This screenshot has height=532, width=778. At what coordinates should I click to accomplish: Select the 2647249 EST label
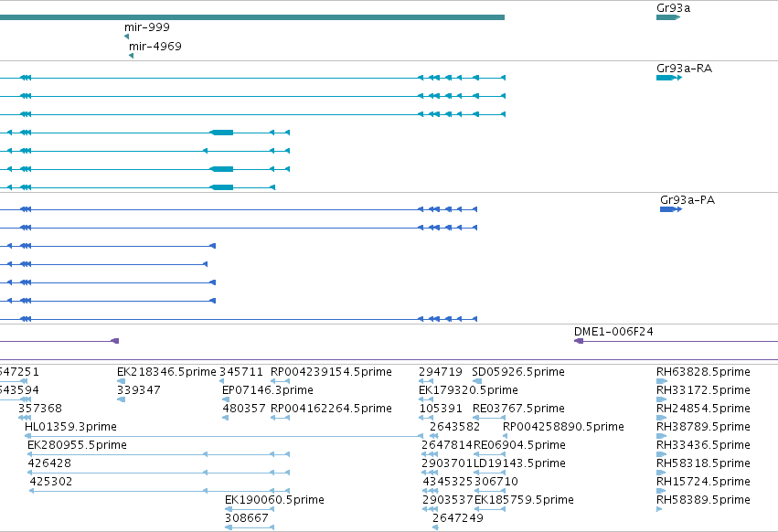pos(458,518)
